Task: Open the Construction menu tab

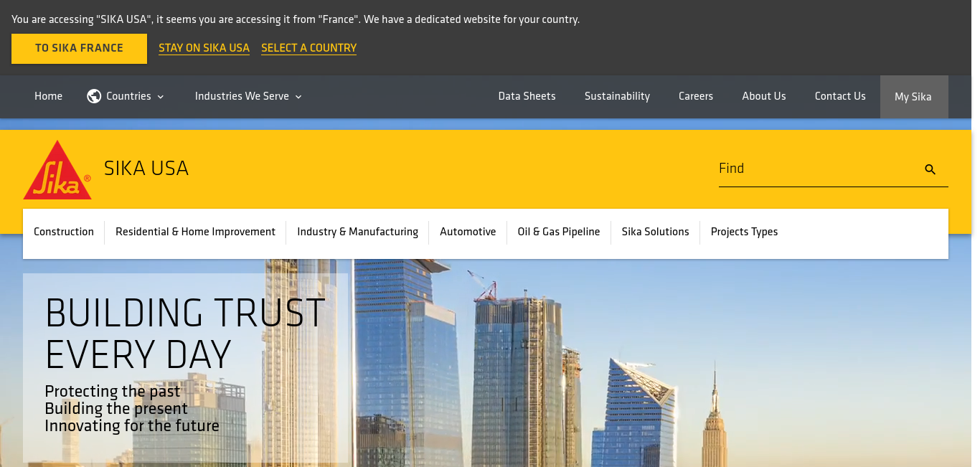Action: (x=64, y=232)
